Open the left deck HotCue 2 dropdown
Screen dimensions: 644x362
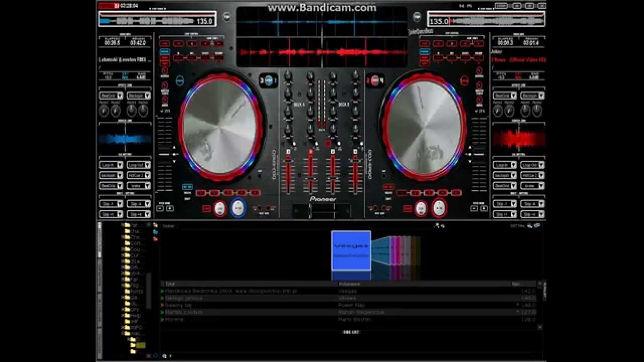[138, 175]
